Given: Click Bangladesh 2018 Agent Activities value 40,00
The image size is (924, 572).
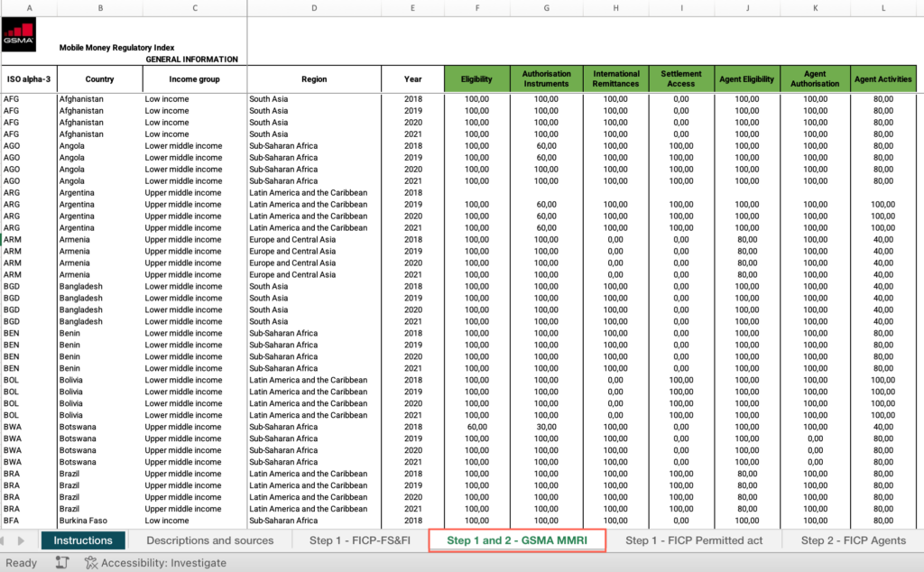Looking at the screenshot, I should (x=882, y=287).
